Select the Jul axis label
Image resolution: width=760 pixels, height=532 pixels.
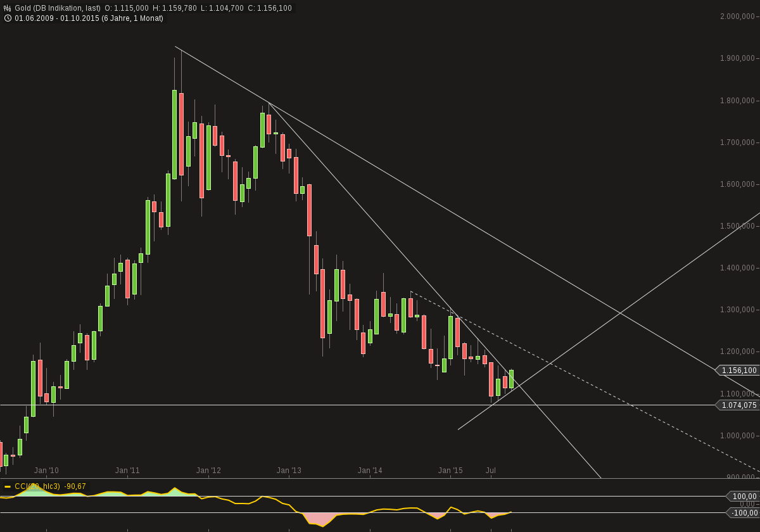pyautogui.click(x=492, y=471)
